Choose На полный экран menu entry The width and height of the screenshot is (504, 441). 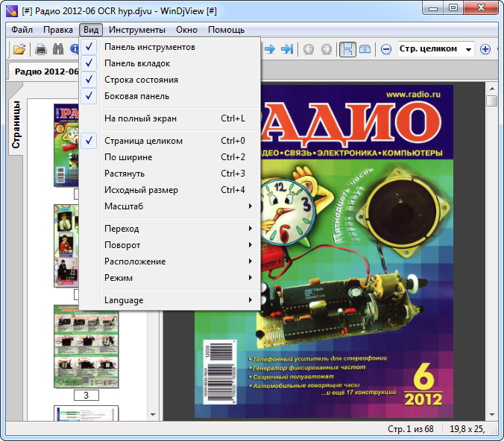click(170, 118)
